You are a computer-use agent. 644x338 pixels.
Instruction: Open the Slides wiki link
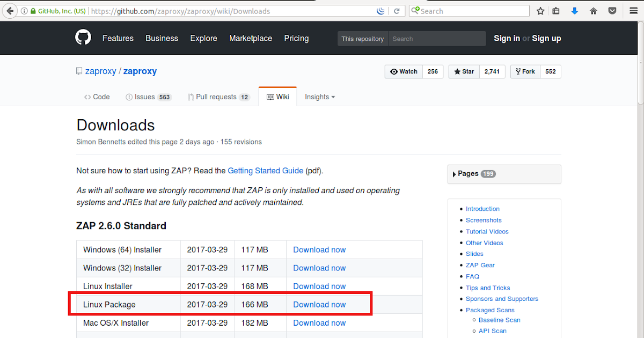coord(474,254)
